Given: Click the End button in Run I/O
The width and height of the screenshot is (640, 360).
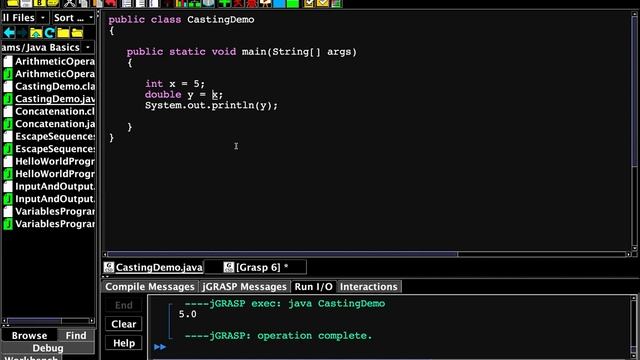Looking at the screenshot, I should click(x=124, y=305).
